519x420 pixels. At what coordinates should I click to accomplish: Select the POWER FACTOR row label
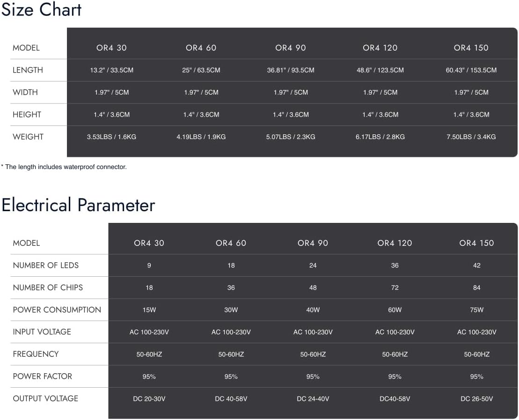[43, 376]
